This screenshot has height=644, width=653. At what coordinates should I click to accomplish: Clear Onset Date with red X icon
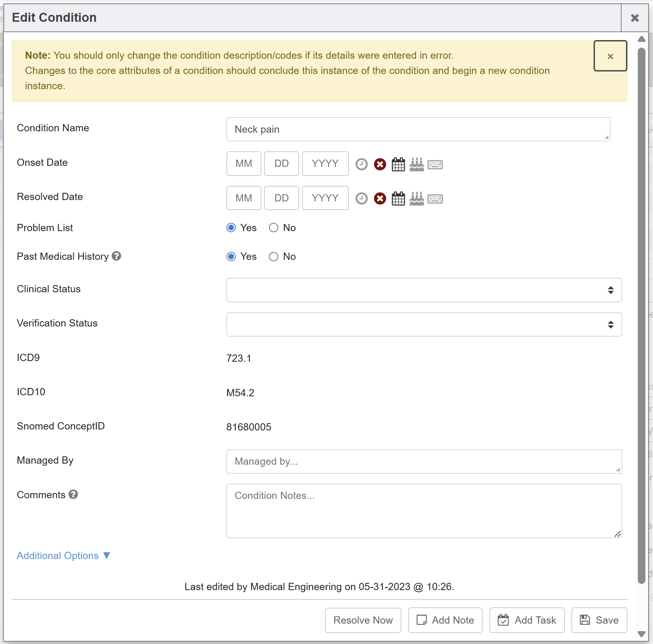pos(380,164)
